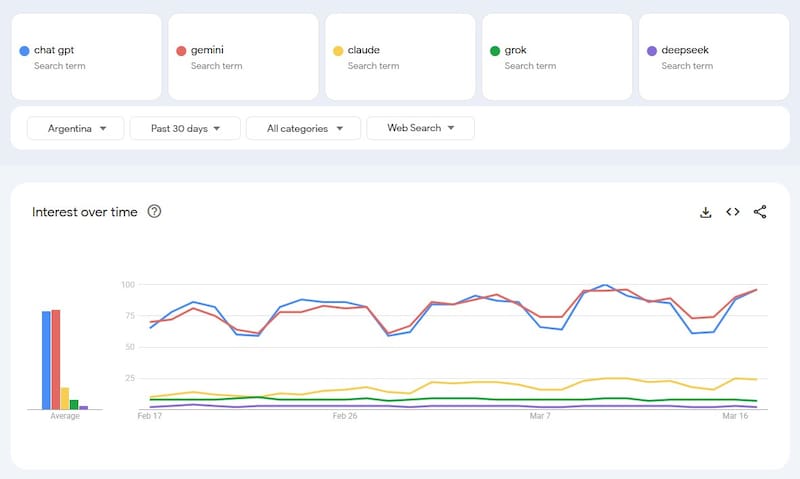The width and height of the screenshot is (800, 479).
Task: Share the Interest over time chart
Action: (x=760, y=212)
